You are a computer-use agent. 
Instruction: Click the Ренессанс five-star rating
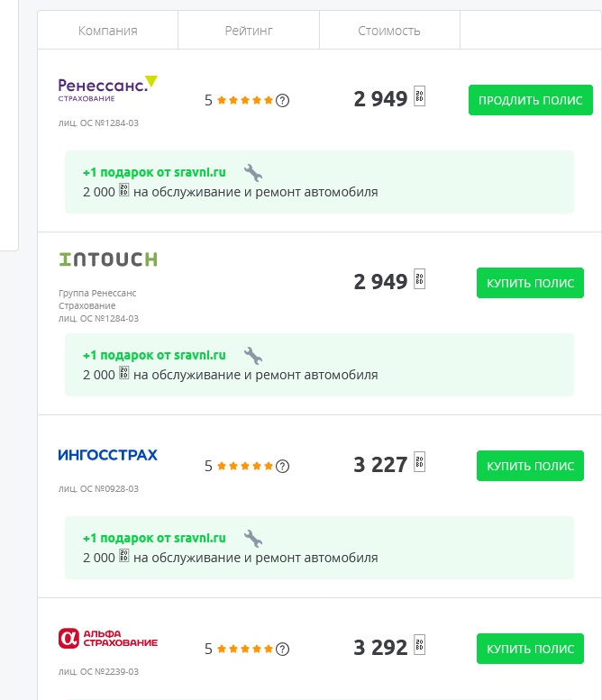[x=244, y=100]
